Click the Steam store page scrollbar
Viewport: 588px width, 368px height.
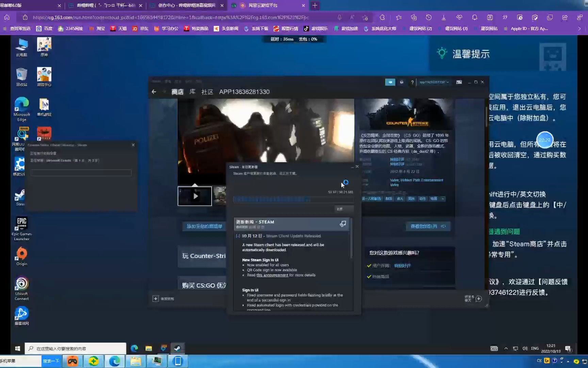pos(486,117)
